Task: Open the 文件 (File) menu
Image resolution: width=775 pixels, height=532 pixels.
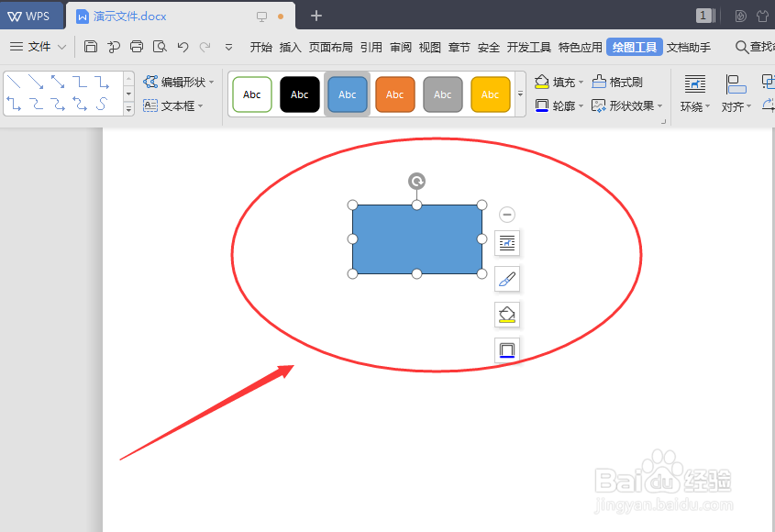Action: pos(38,47)
